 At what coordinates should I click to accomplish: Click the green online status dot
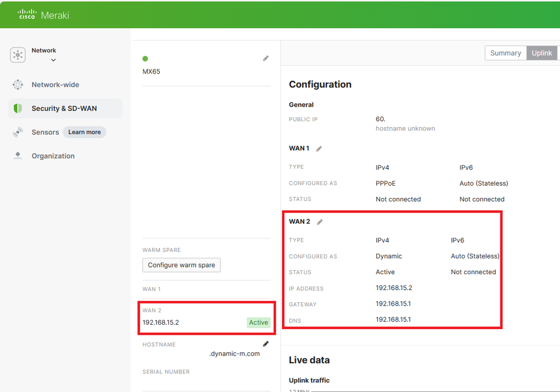click(145, 58)
